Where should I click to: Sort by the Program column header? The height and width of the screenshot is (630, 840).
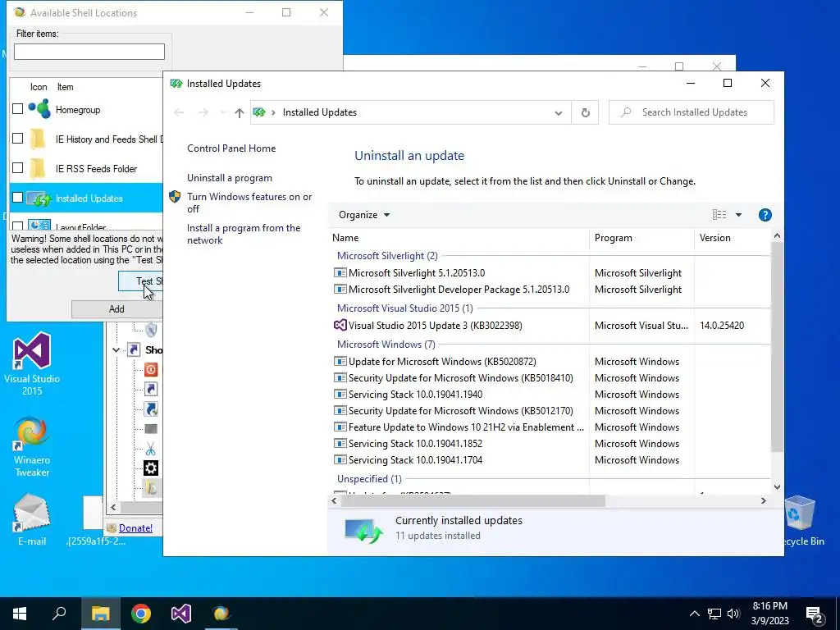(641, 238)
